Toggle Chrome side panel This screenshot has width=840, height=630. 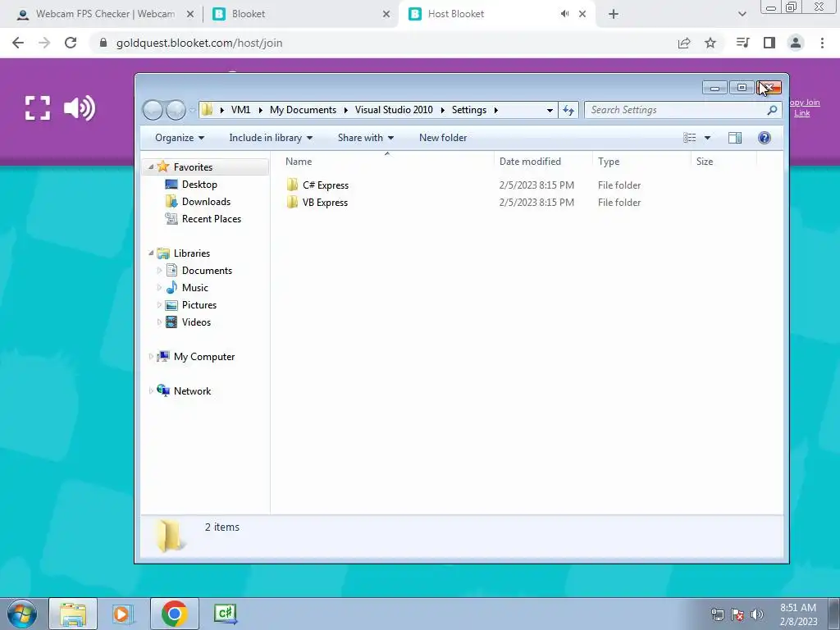pyautogui.click(x=769, y=43)
